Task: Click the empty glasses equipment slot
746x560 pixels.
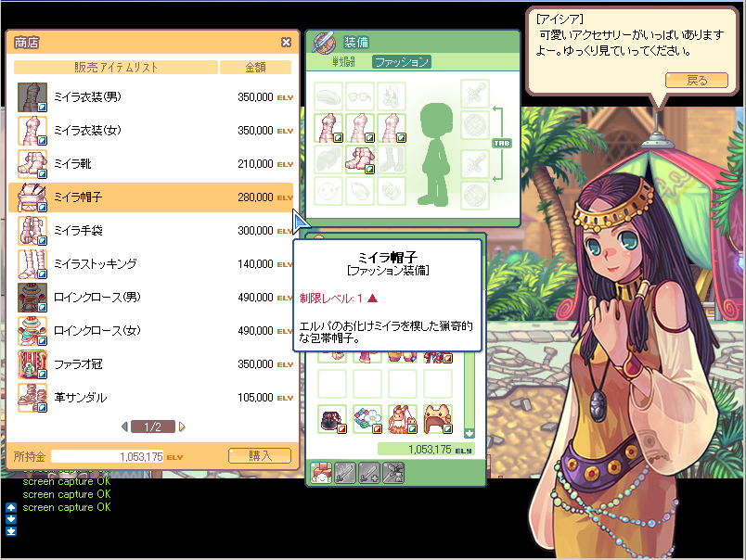Action: [360, 96]
